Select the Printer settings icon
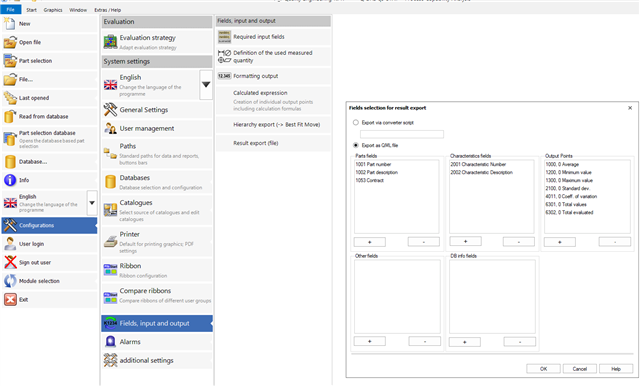Image resolution: width=640 pixels, height=386 pixels. [x=110, y=242]
